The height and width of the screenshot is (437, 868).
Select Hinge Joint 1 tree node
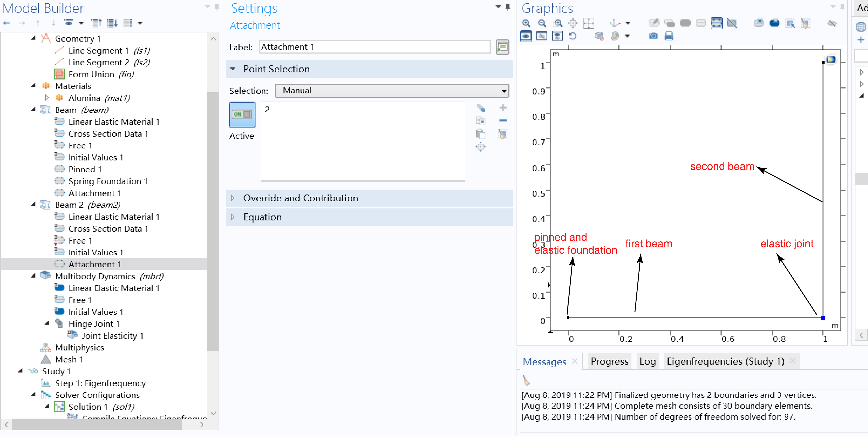[x=94, y=324]
